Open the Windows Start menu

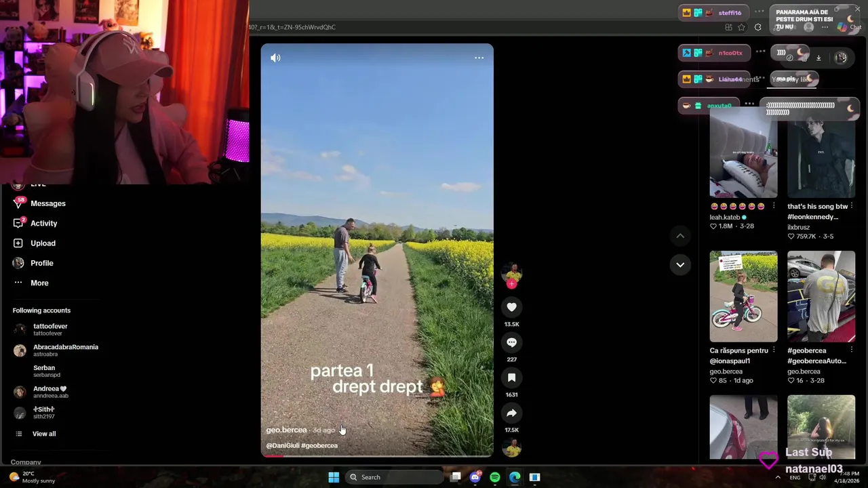[334, 477]
